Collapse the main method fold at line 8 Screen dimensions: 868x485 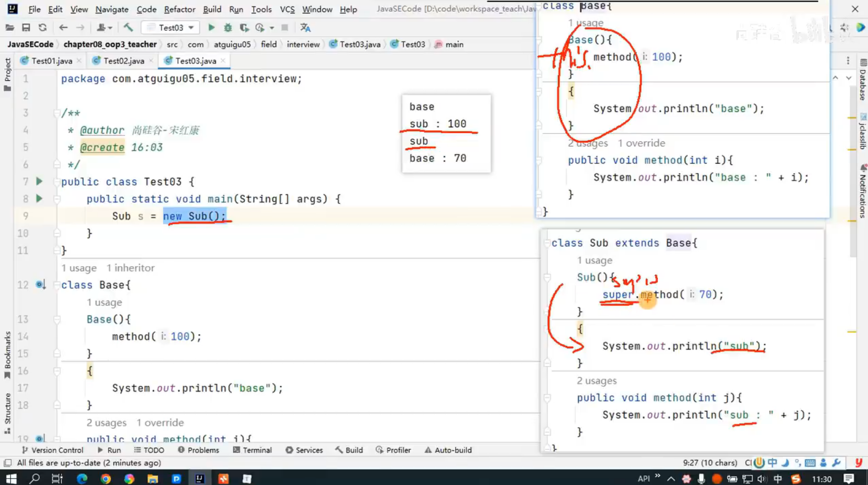tap(57, 199)
